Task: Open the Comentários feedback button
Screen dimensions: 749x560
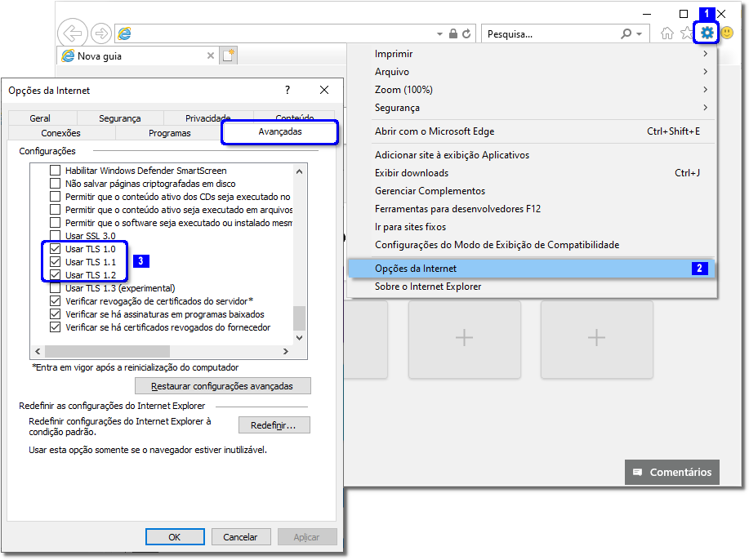Action: (x=671, y=472)
